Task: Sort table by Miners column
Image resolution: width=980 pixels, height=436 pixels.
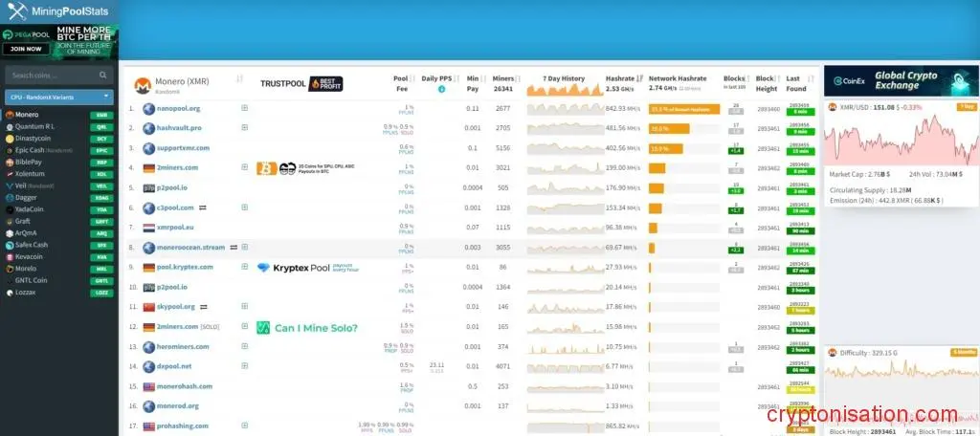Action: tap(518, 78)
